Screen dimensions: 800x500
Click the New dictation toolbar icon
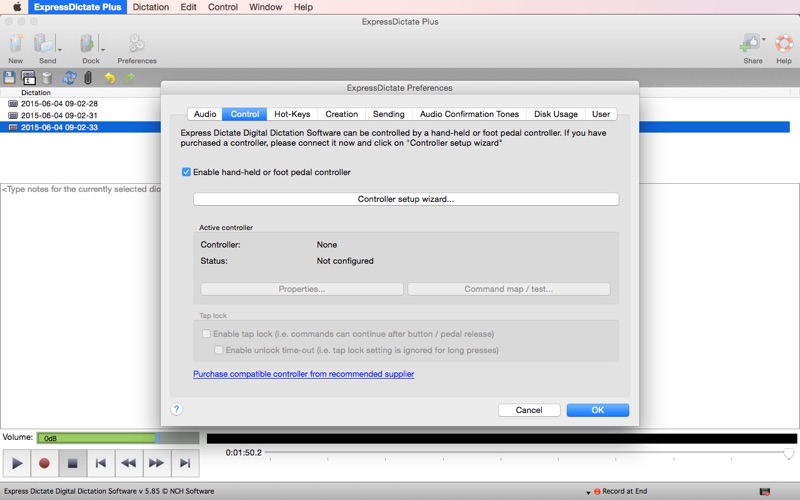point(15,44)
